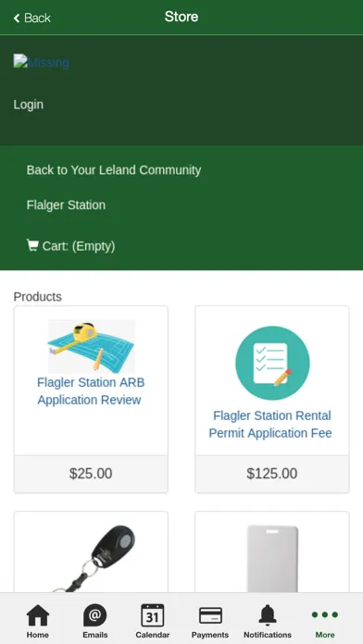Viewport: 363px width, 644px height.
Task: Go Back from the Store page
Action: [x=32, y=19]
